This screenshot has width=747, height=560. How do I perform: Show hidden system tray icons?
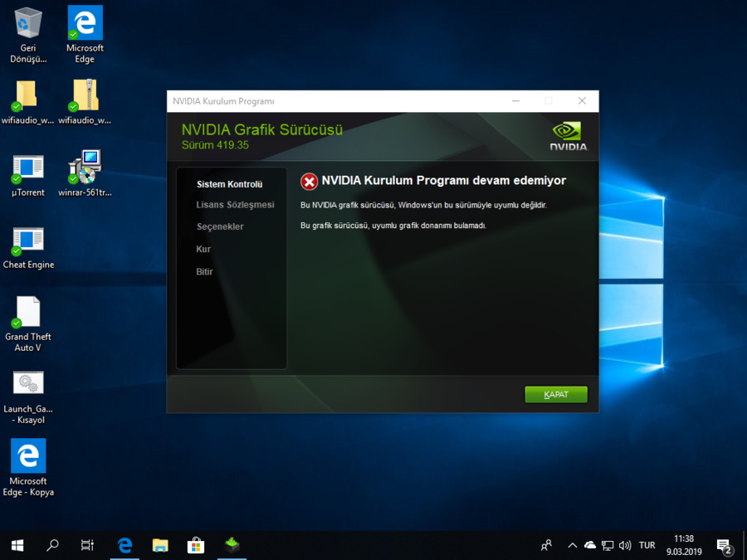(573, 545)
